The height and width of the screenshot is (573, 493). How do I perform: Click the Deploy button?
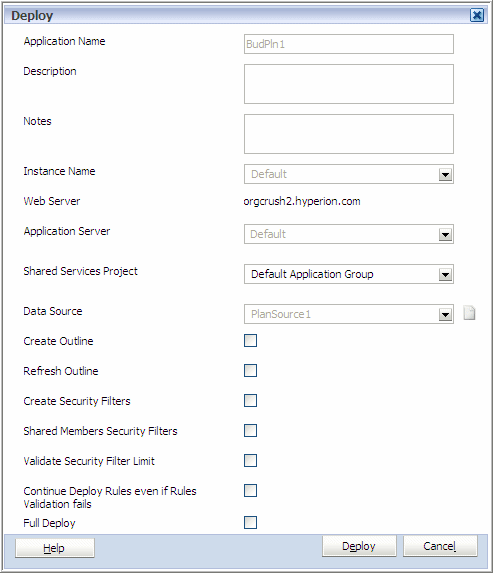[359, 546]
